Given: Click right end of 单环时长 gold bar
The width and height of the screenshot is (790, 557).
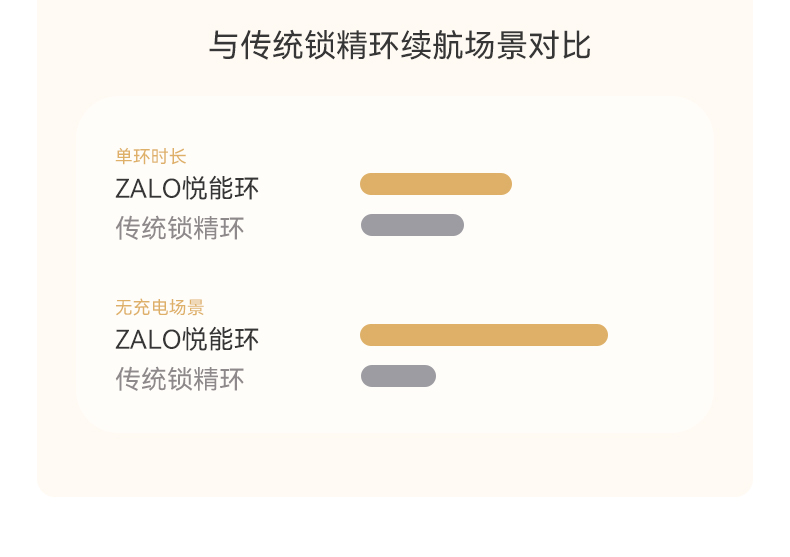Looking at the screenshot, I should pyautogui.click(x=504, y=184).
